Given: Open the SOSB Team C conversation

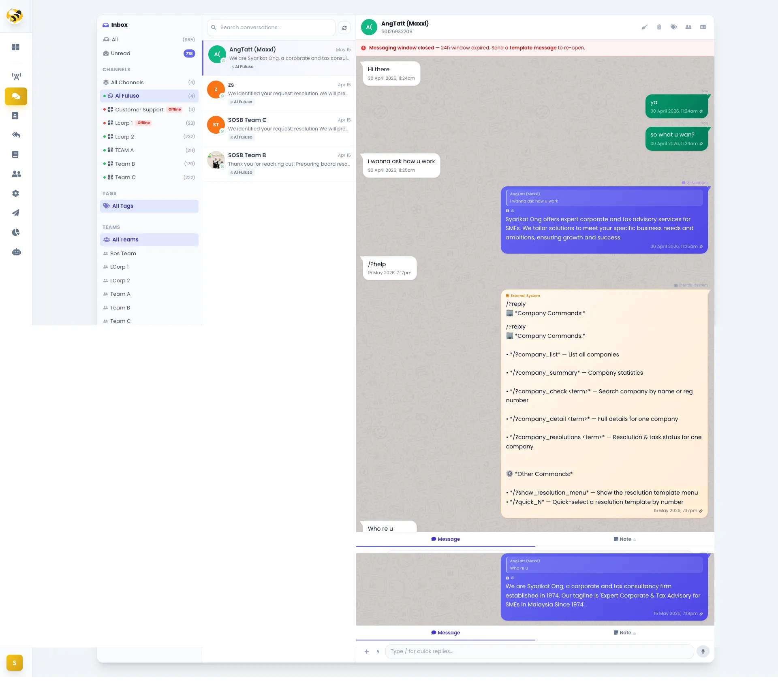Looking at the screenshot, I should (x=279, y=128).
